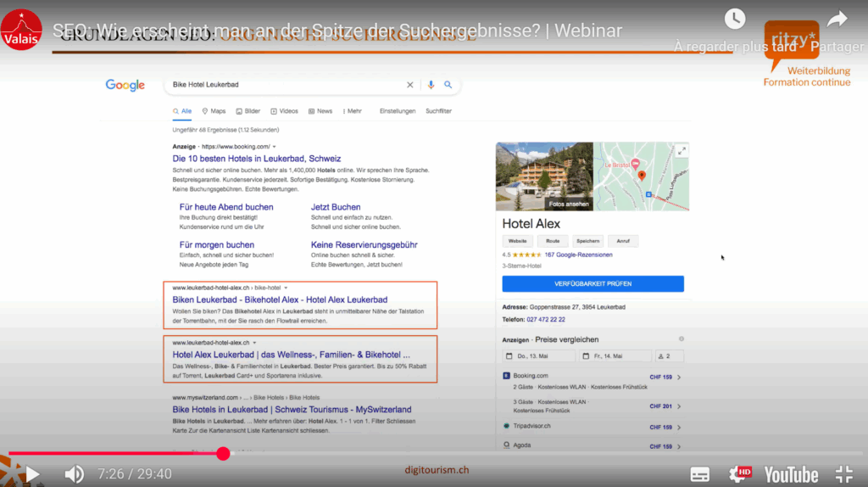Screen dimensions: 868x487
Task: Open Biken Leukerbad - Bikehotel Alex result
Action: tap(280, 299)
